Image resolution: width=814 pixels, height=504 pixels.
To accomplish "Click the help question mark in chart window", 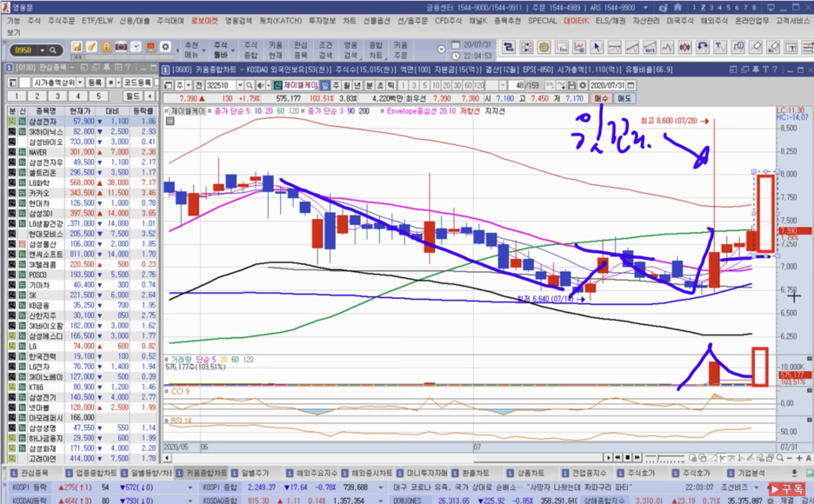I will click(773, 69).
